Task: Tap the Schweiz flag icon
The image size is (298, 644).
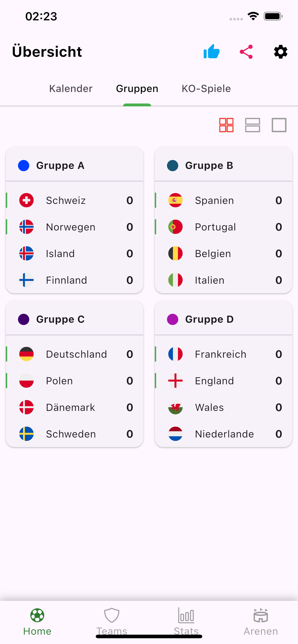Action: (x=27, y=200)
